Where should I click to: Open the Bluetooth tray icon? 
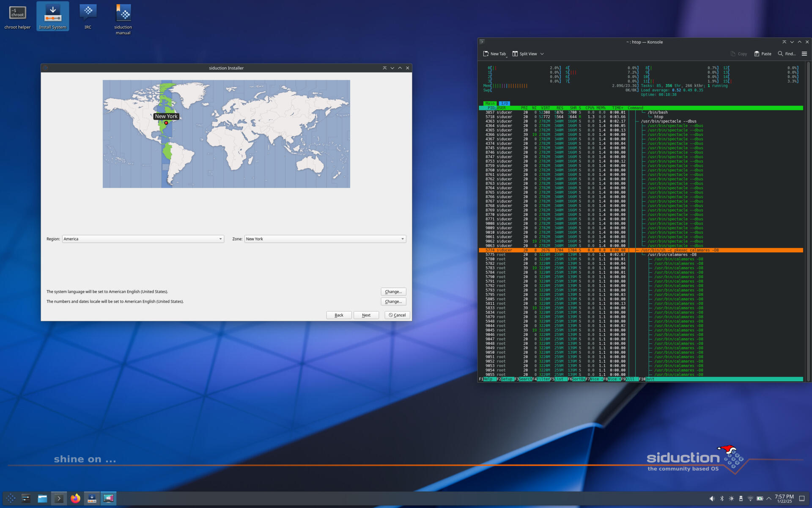tap(722, 498)
